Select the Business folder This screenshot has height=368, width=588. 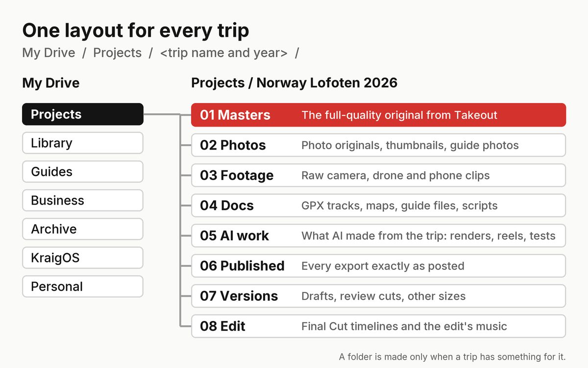(83, 200)
